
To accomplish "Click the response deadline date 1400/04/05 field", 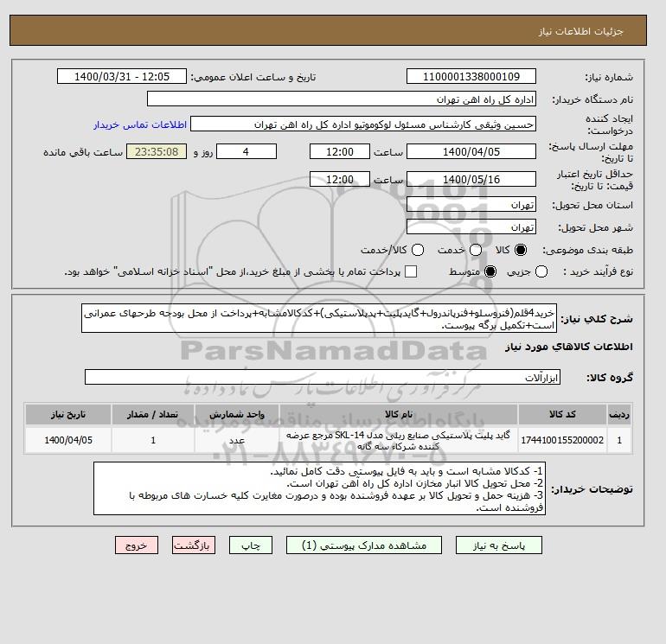I will 471,151.
